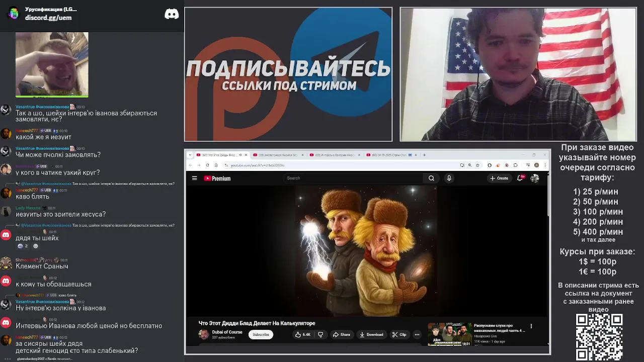
Task: Click username 'Lady Mexana' in chat
Action: click(x=28, y=208)
